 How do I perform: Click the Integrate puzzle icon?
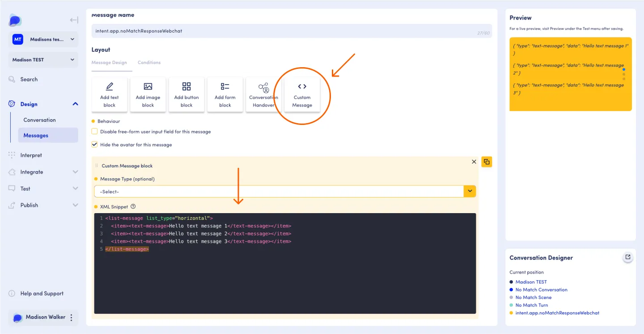pyautogui.click(x=12, y=172)
